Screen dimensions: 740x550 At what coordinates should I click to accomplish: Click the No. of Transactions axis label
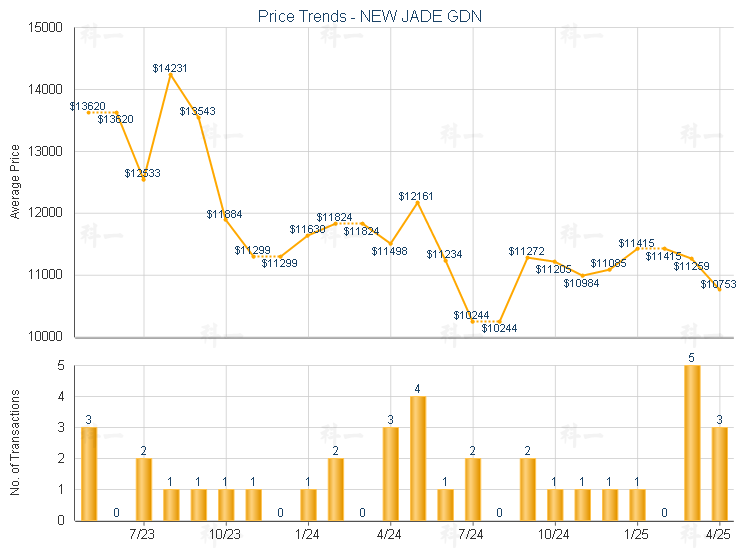coord(15,442)
